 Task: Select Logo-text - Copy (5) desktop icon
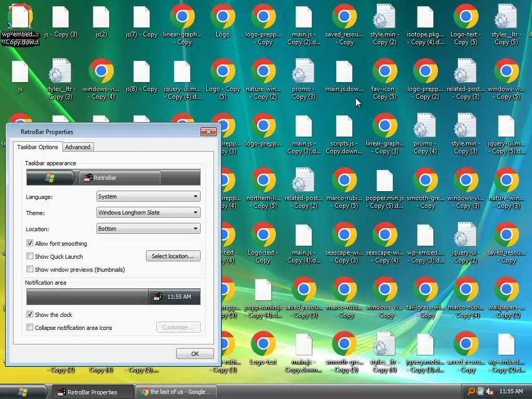(466, 24)
